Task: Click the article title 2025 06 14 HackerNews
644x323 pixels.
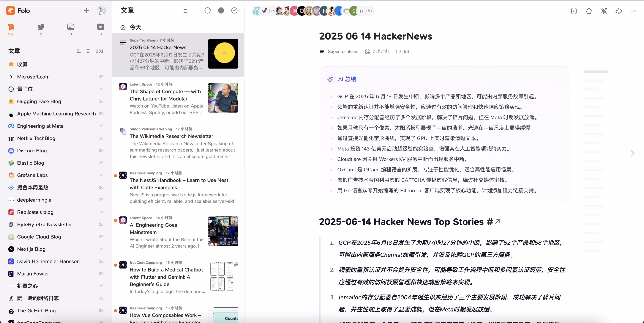Action: pos(375,36)
